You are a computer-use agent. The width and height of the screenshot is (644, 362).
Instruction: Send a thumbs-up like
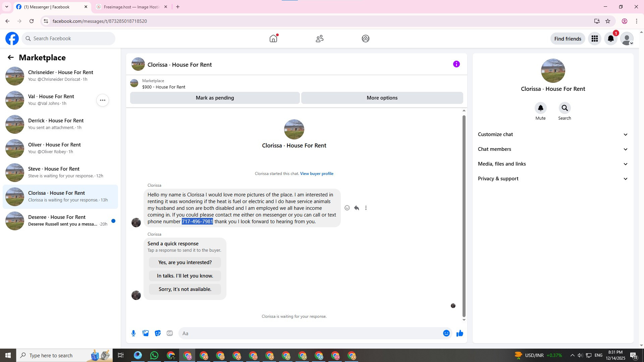coord(460,333)
